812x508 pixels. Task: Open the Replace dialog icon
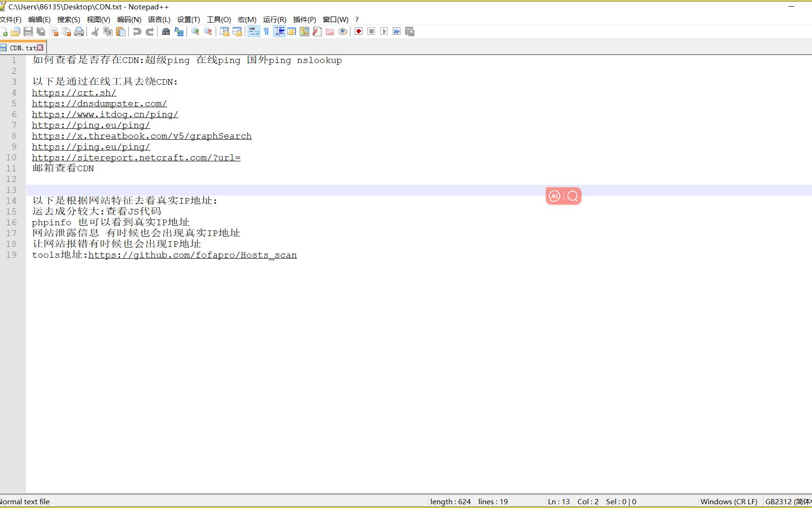179,32
